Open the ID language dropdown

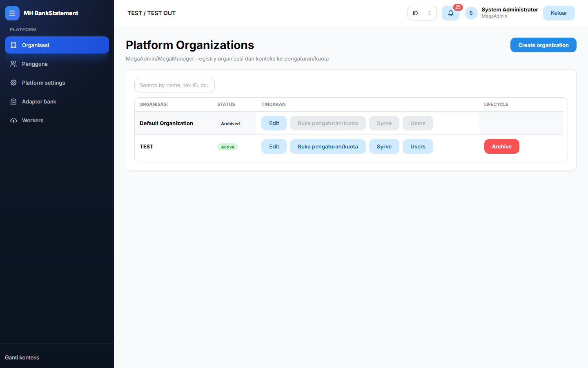pyautogui.click(x=422, y=13)
